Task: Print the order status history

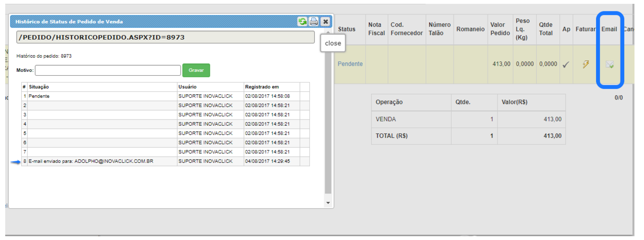Action: (x=314, y=21)
